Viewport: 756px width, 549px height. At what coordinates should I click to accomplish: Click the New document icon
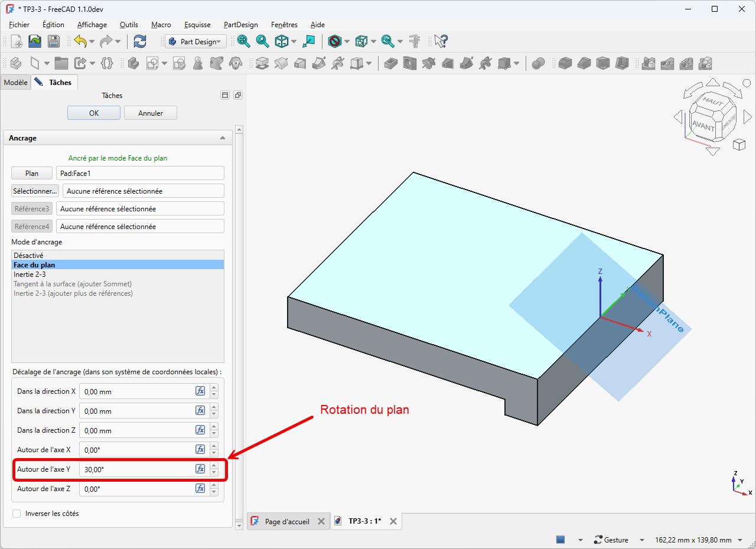click(17, 41)
